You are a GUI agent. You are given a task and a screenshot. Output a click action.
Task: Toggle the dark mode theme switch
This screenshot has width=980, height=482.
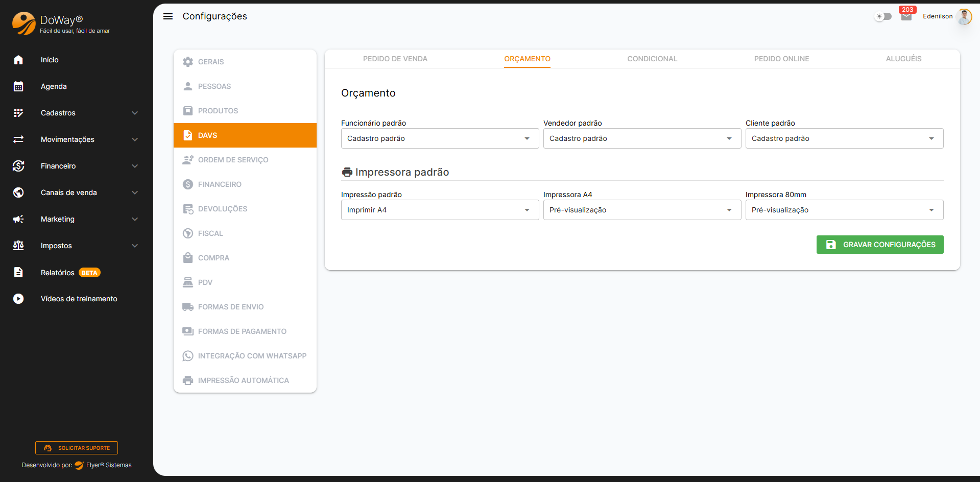[x=883, y=16]
